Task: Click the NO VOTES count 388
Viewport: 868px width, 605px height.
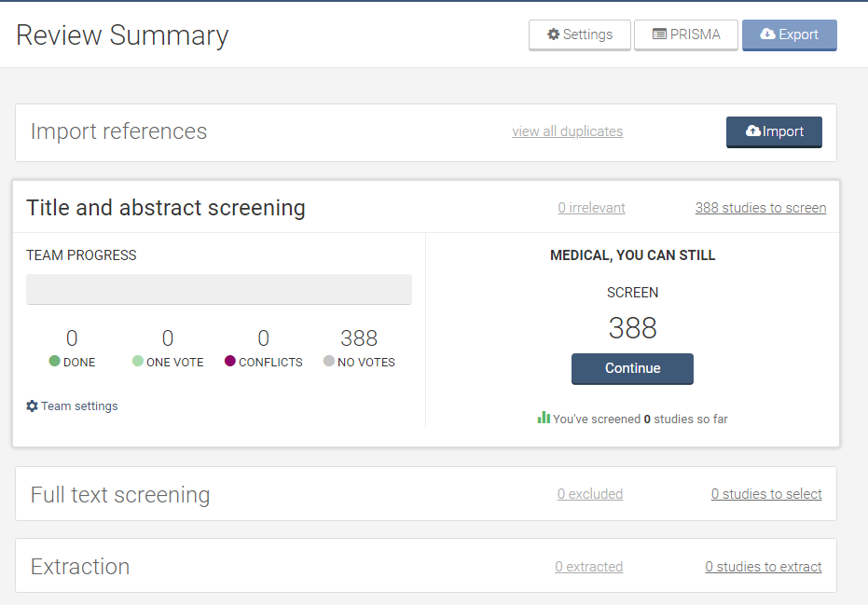Action: coord(359,338)
